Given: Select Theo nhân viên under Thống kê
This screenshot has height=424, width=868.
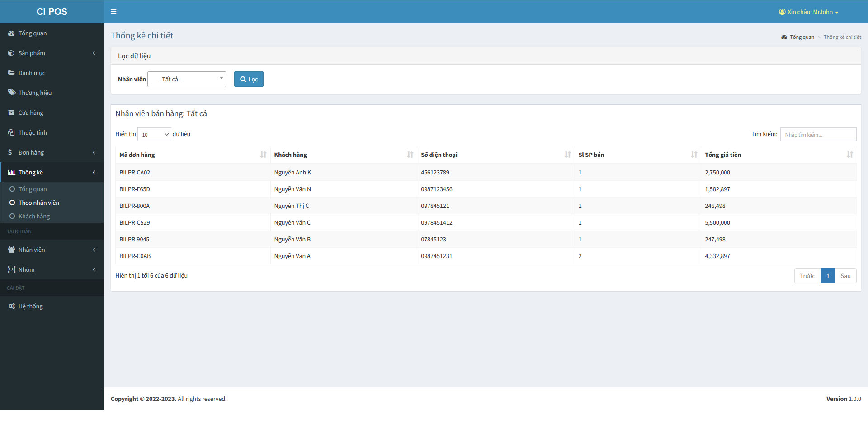Looking at the screenshot, I should click(40, 203).
